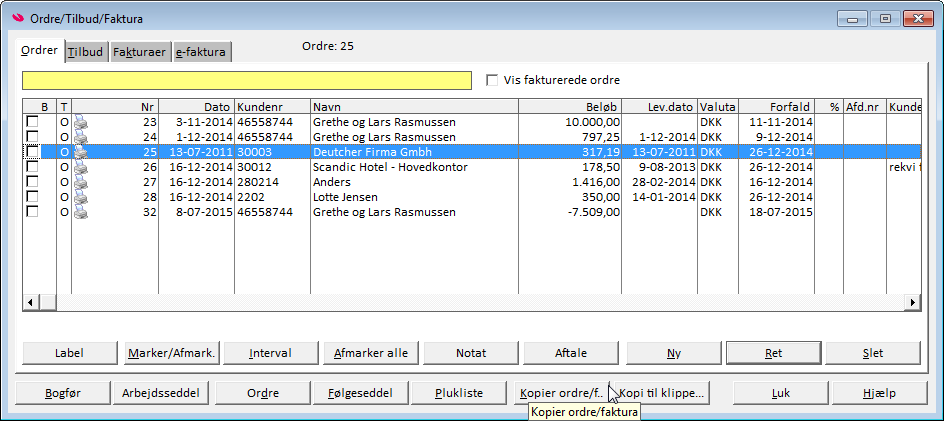Sort by the Dato column header
This screenshot has height=421, width=944.
196,107
